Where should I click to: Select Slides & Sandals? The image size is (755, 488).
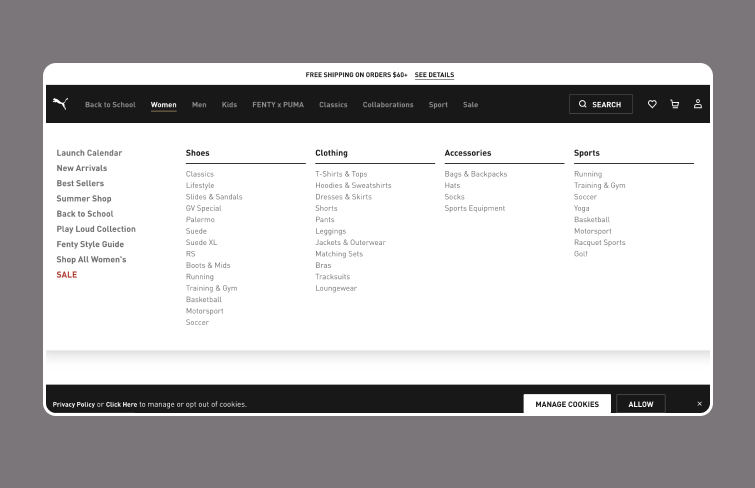[214, 197]
